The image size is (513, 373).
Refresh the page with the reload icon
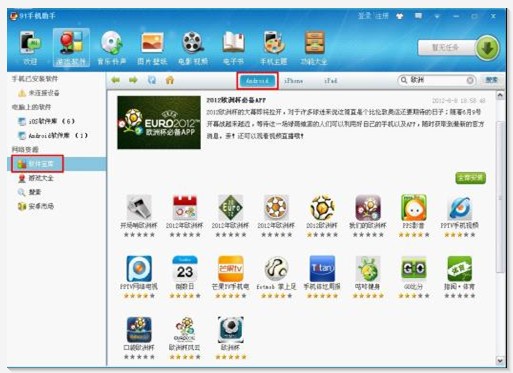coord(152,80)
